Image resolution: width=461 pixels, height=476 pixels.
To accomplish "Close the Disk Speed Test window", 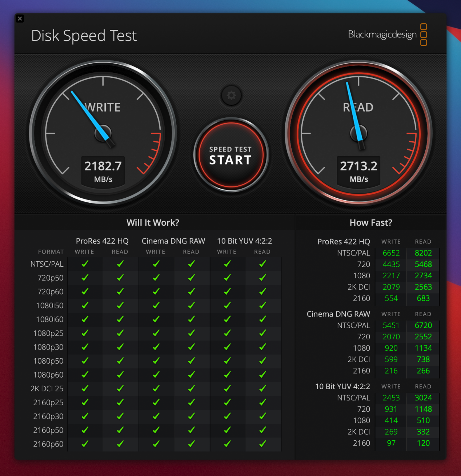I will pyautogui.click(x=20, y=19).
